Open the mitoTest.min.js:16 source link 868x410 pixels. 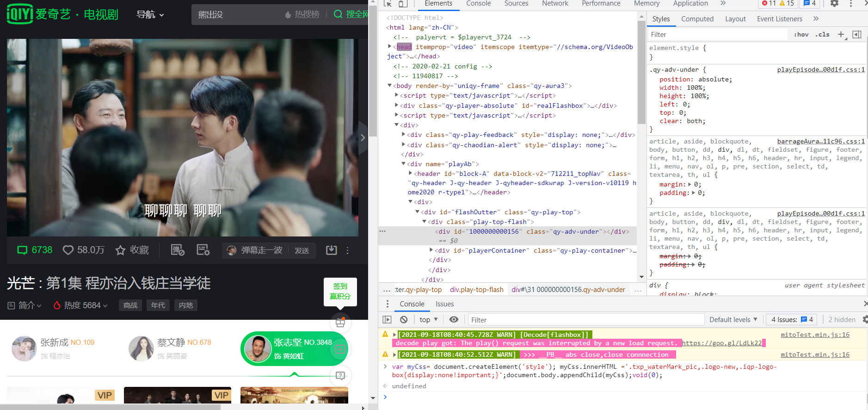(x=815, y=335)
